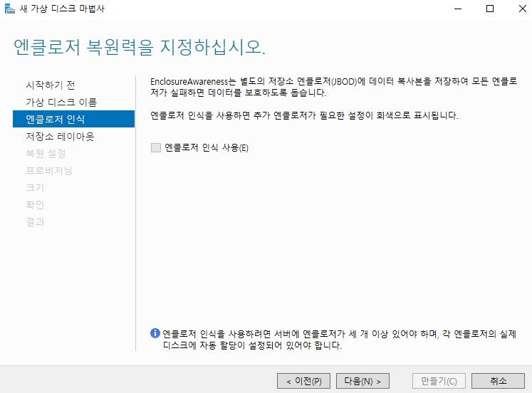Click the blue information icon near bottom note
Screen dimensions: 532x393
click(x=155, y=333)
